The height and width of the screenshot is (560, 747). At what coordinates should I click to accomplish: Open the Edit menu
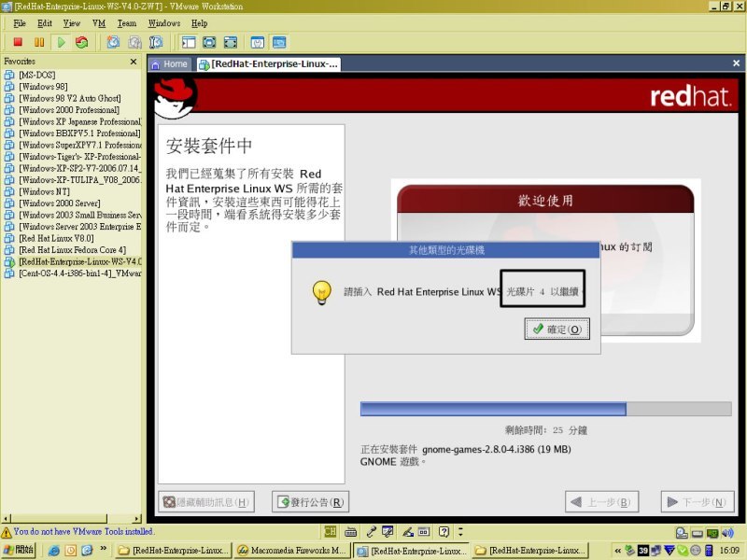45,23
